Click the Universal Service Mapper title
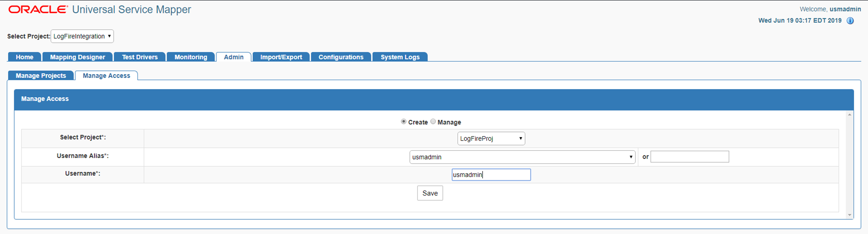Screen dimensions: 868x234 point(131,9)
